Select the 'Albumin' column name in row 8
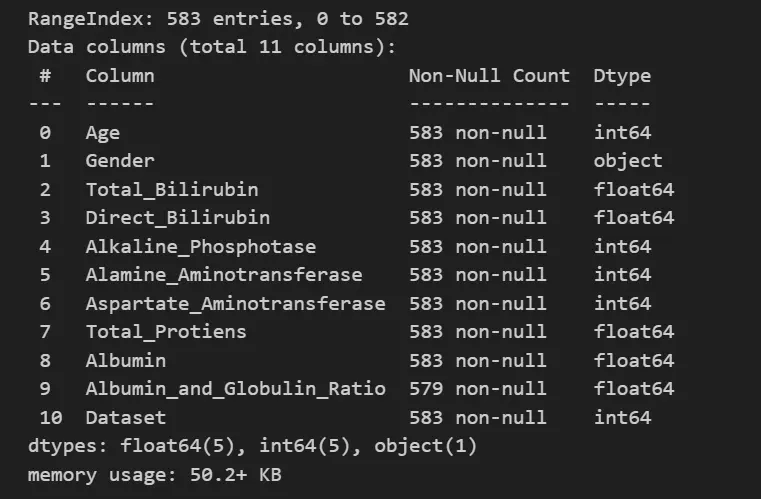761x499 pixels. (x=126, y=360)
